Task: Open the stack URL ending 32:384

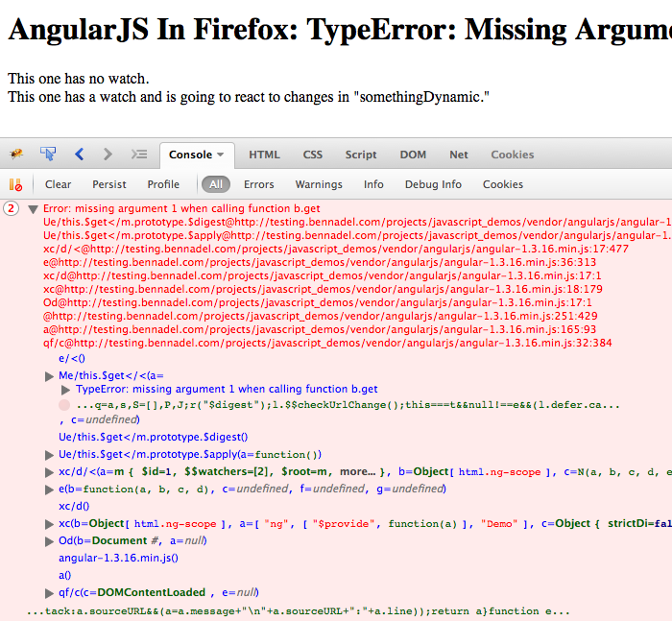Action: pyautogui.click(x=327, y=343)
